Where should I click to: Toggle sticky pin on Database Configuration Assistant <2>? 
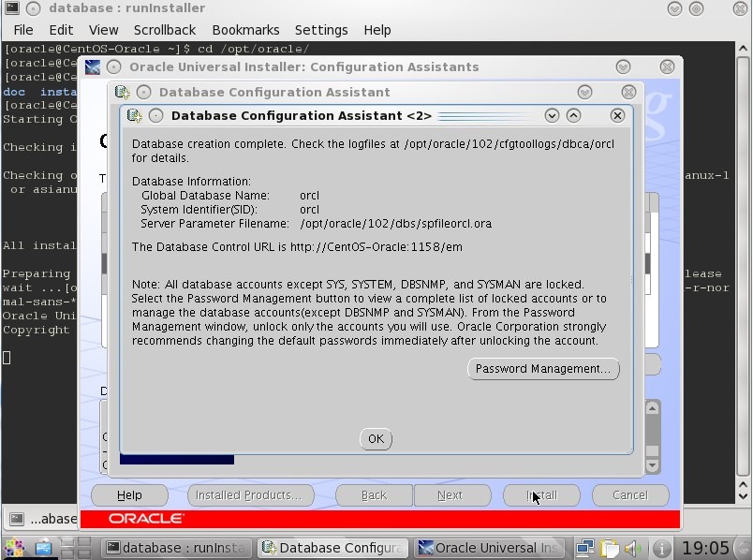point(155,116)
